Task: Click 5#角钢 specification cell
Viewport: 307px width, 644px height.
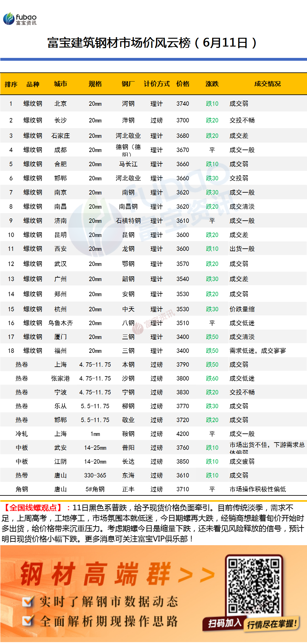Action: click(x=95, y=489)
